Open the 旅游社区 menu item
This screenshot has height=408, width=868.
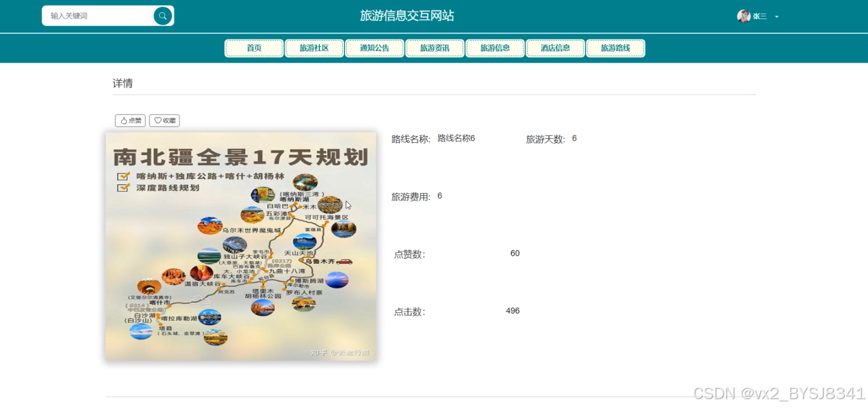[314, 48]
